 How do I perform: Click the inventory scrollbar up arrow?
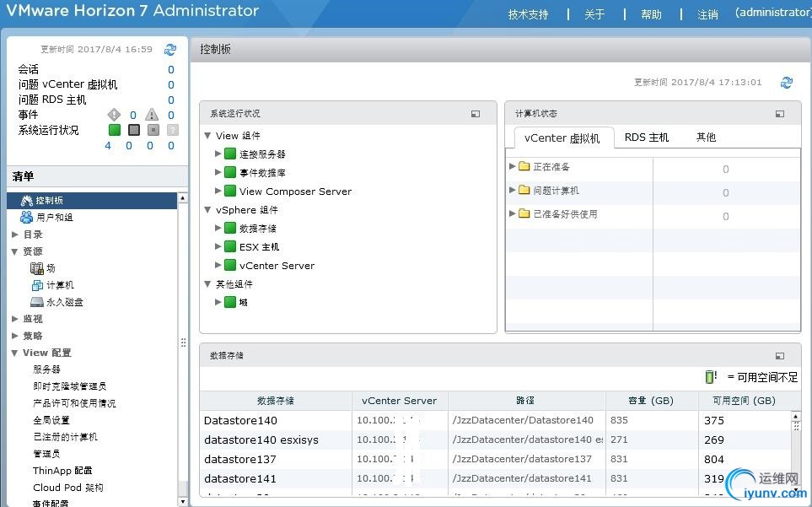182,198
